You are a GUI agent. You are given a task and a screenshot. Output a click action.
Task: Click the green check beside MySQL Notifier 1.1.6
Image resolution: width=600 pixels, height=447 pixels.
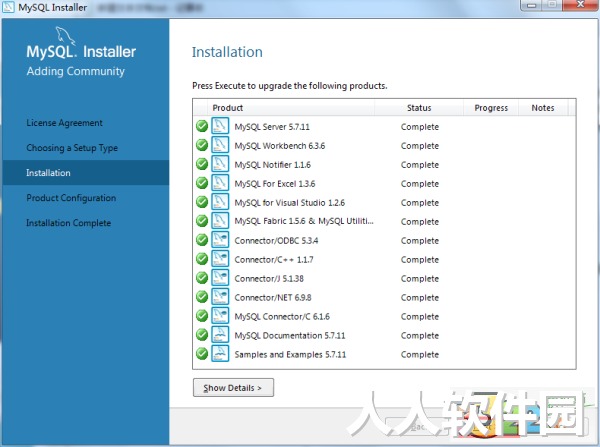pyautogui.click(x=202, y=164)
